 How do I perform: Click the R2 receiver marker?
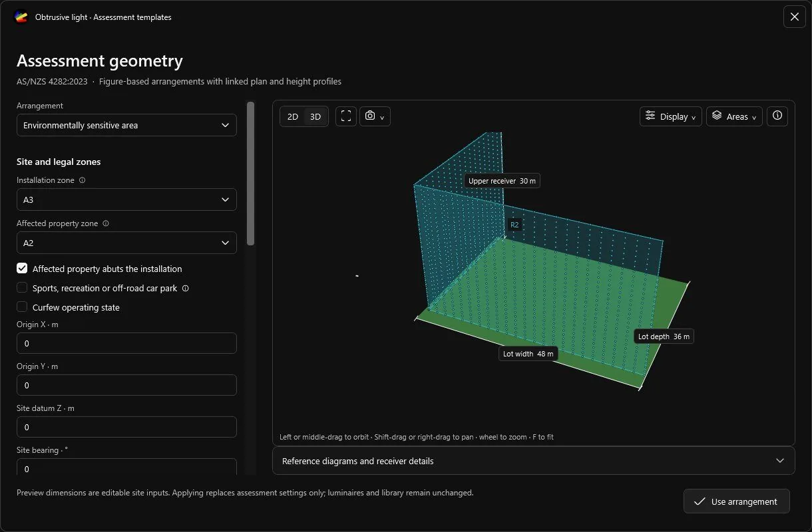click(x=514, y=225)
